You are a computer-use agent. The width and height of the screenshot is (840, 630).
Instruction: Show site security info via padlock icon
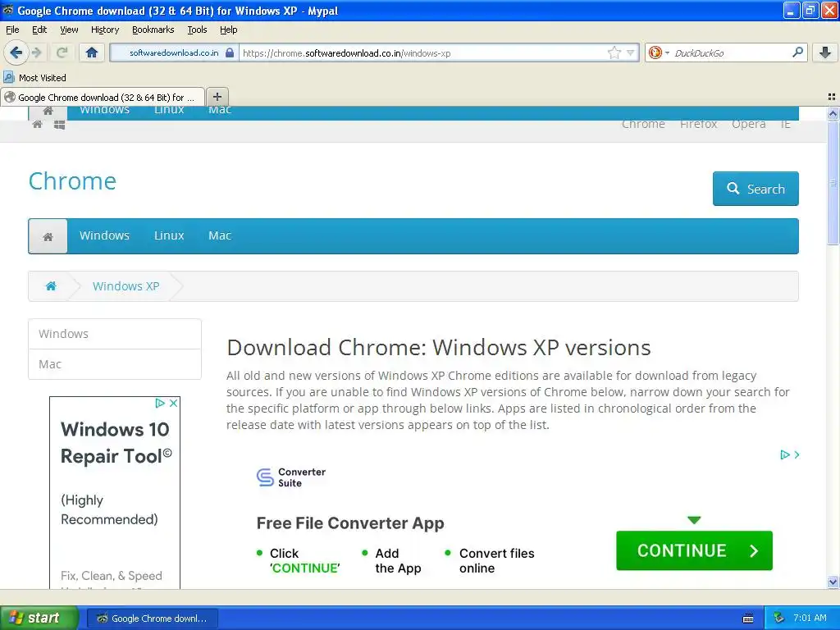230,52
